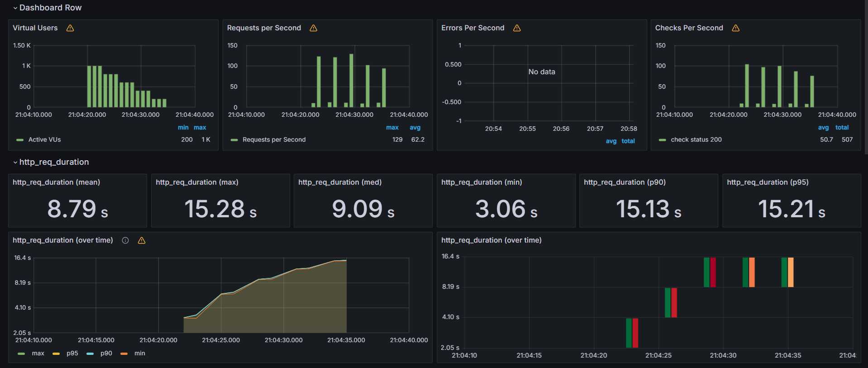
Task: Click the Checks Per Second warning icon
Action: 736,28
